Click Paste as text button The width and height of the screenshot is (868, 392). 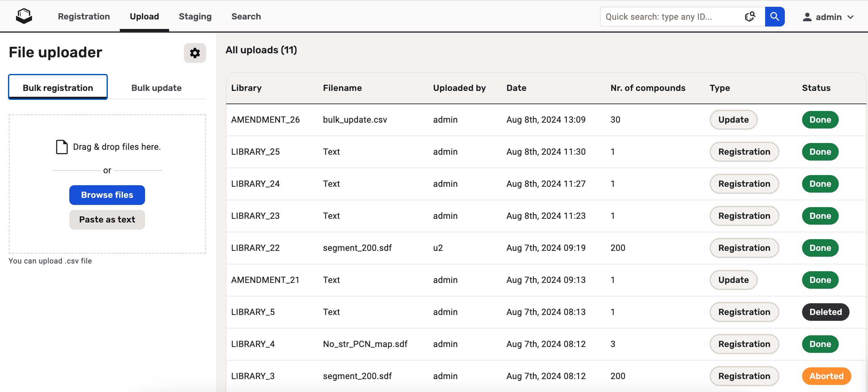click(x=107, y=220)
